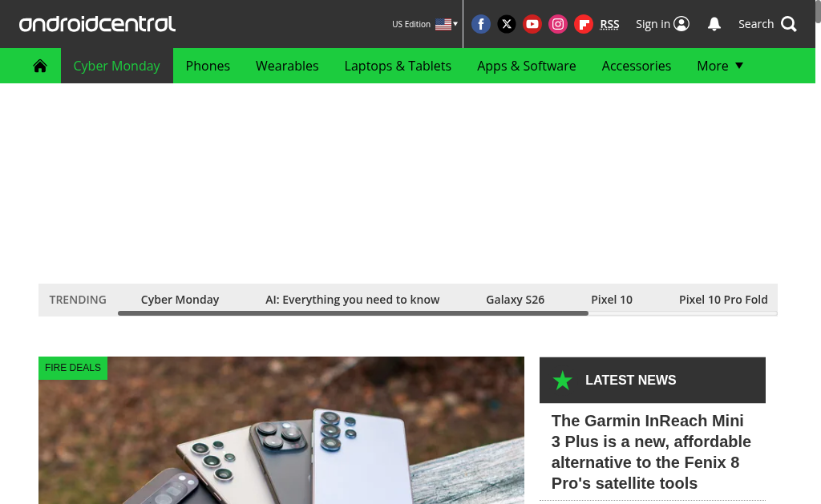The height and width of the screenshot is (504, 821).
Task: Select Phones in the navigation bar
Action: 208,66
